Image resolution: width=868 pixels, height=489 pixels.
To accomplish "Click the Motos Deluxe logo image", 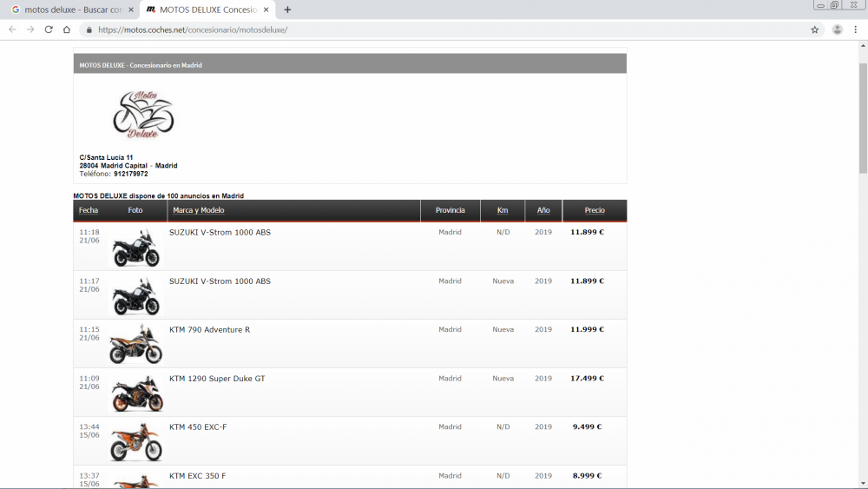I will tap(143, 115).
